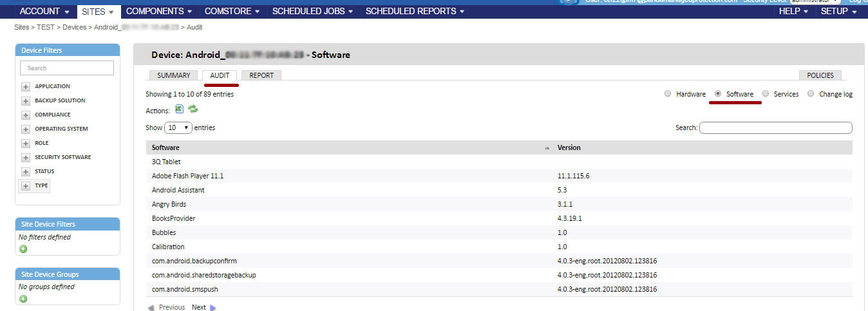Image resolution: width=868 pixels, height=311 pixels.
Task: Expand the TYPE filter
Action: point(26,186)
